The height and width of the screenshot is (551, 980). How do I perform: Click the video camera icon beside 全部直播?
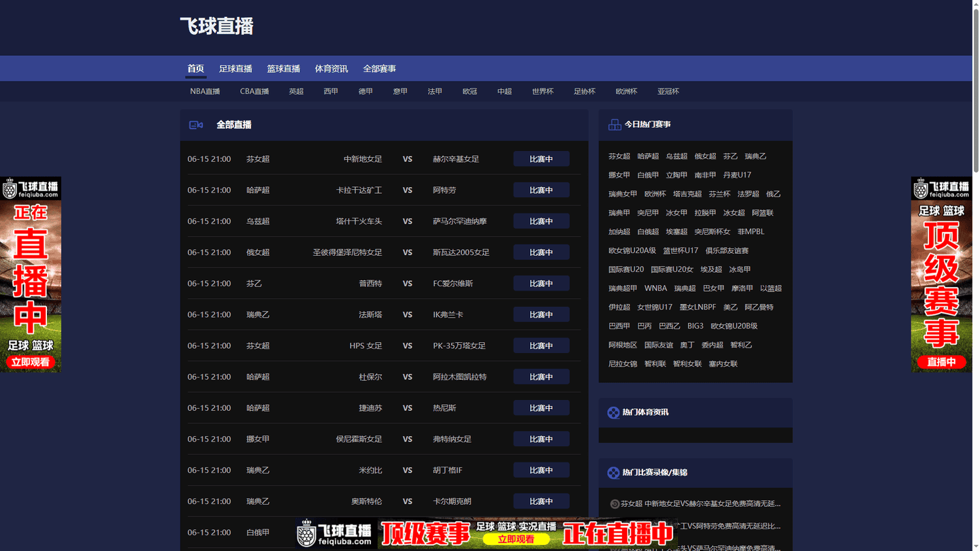[196, 125]
